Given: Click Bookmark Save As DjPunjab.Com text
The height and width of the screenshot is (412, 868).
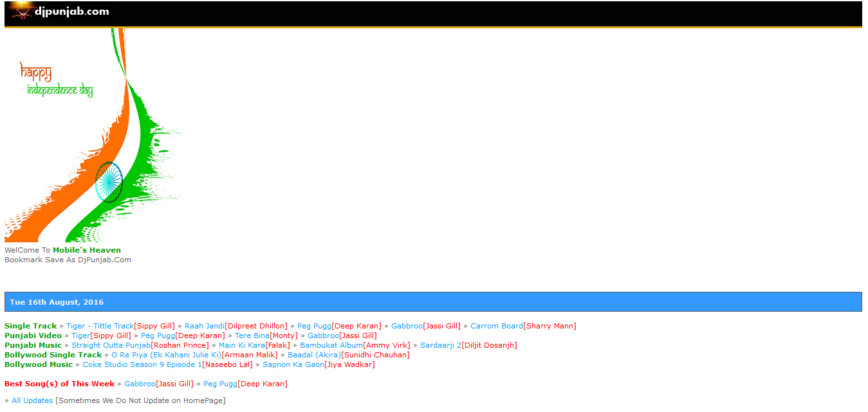Looking at the screenshot, I should click(x=68, y=260).
